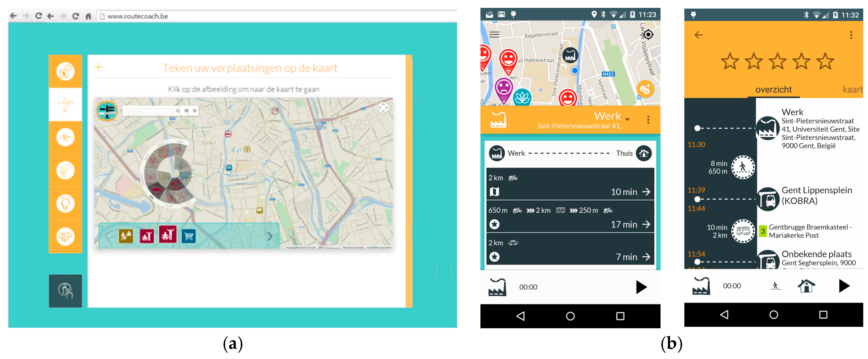Viewport: 868px width, 359px height.
Task: Expand the Werk location dropdown
Action: pos(627,119)
